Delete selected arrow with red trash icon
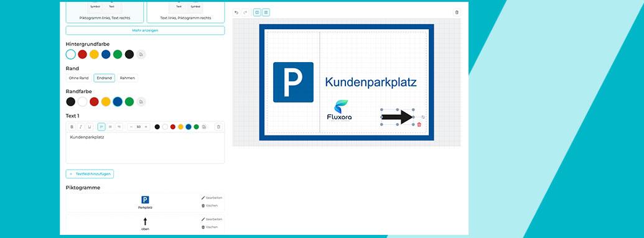The height and width of the screenshot is (238, 644). [419, 124]
